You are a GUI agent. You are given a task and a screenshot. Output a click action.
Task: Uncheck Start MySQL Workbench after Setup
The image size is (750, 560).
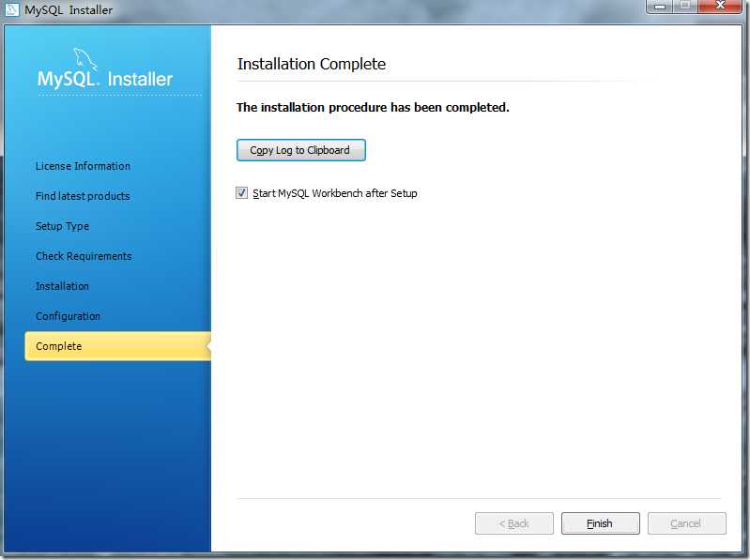click(241, 193)
